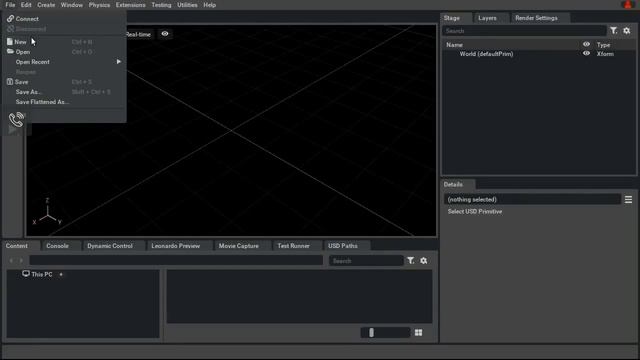Screen dimensions: 640x360
Task: Open the Edit menu
Action: [26, 5]
